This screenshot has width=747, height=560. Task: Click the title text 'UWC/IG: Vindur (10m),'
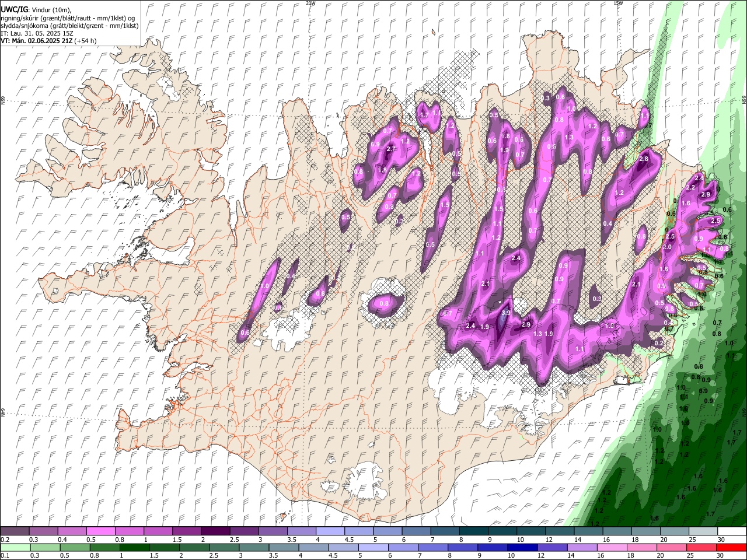pos(36,10)
